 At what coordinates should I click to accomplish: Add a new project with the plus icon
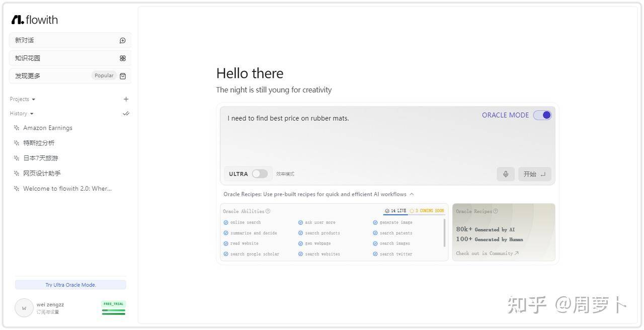126,99
